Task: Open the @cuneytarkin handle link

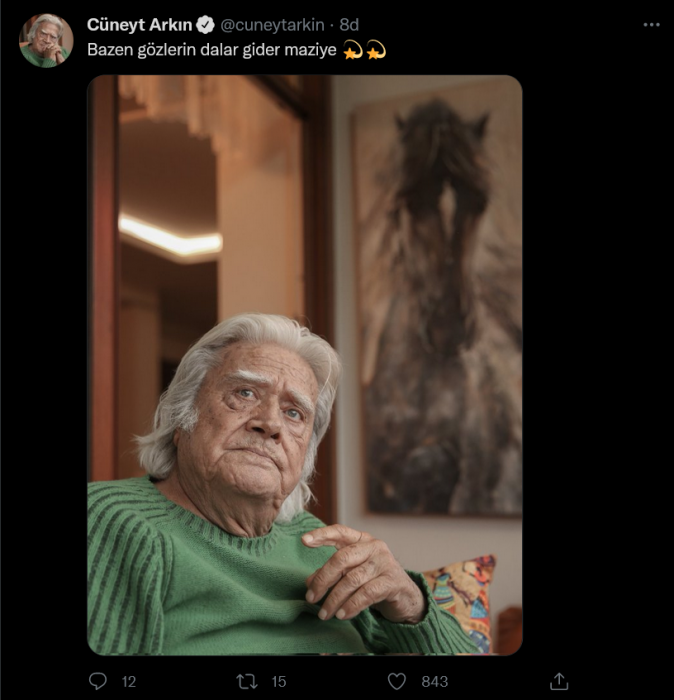Action: 272,25
